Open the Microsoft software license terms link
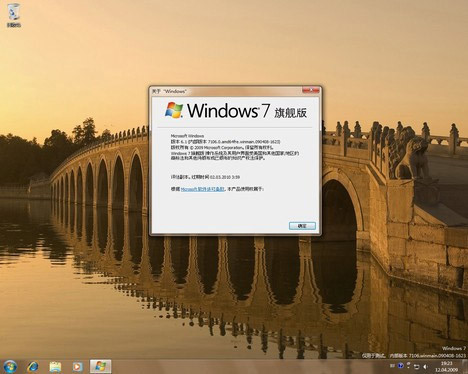Viewport: 468px width, 374px height. click(x=202, y=189)
